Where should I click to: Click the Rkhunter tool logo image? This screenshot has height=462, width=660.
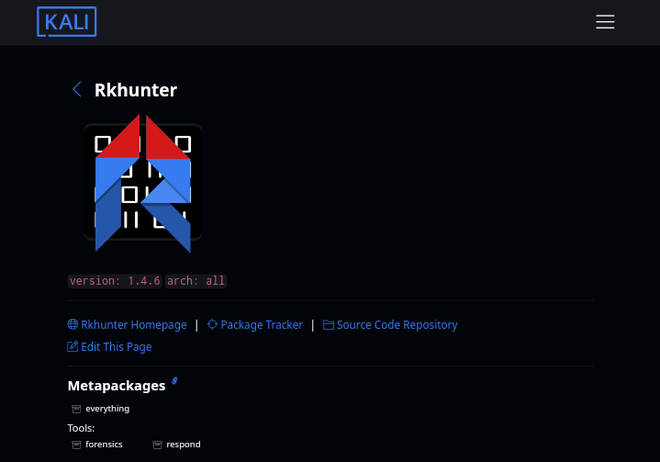click(x=143, y=183)
